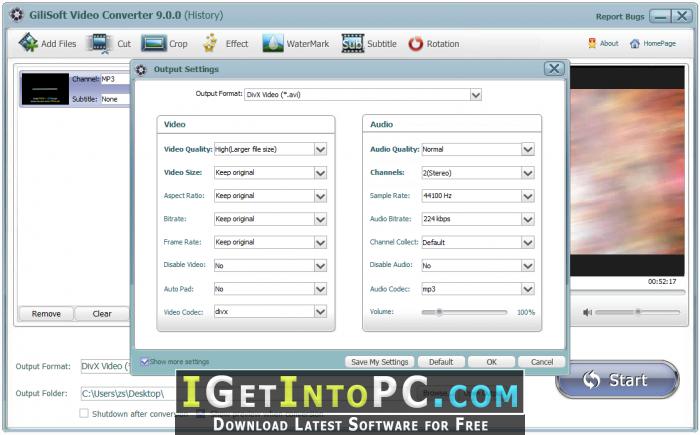This screenshot has height=435, width=700.
Task: Enable Shutdown after conversion checkbox
Action: [84, 413]
